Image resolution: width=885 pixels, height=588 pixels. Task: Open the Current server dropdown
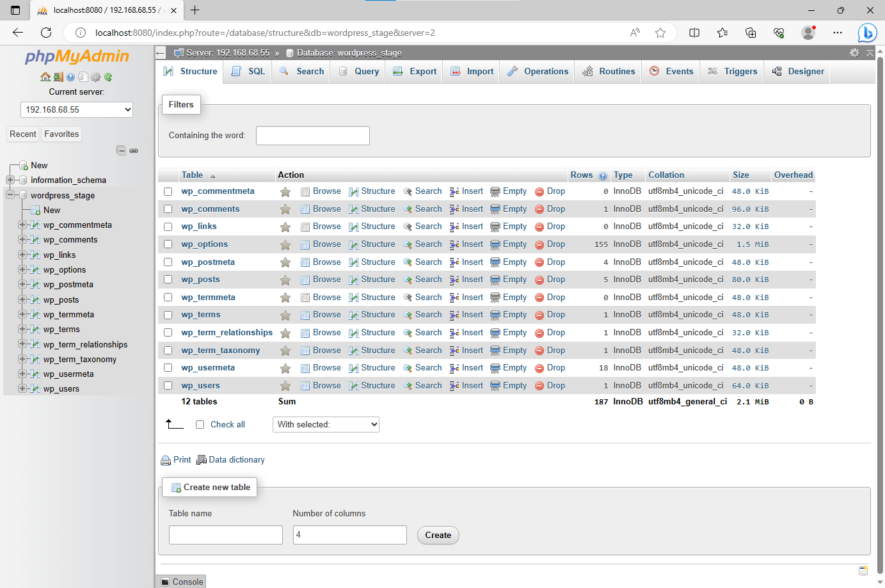77,109
